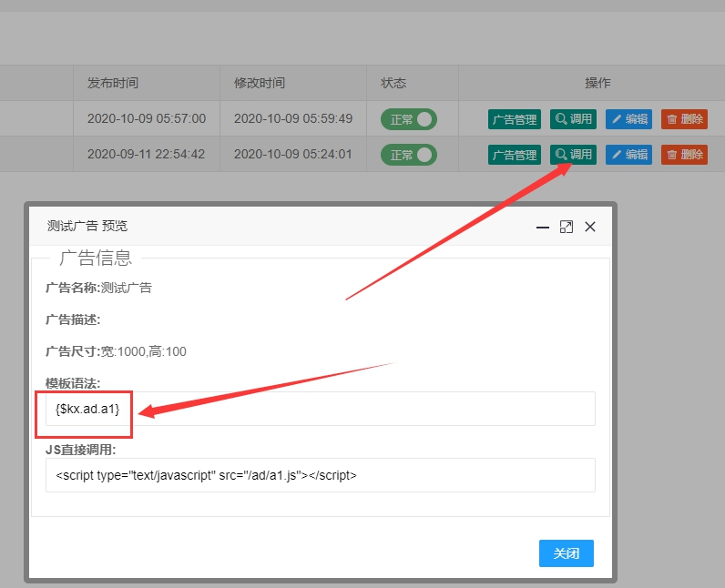
Task: Edit the ad in the 22:54:42 row
Action: coord(628,155)
